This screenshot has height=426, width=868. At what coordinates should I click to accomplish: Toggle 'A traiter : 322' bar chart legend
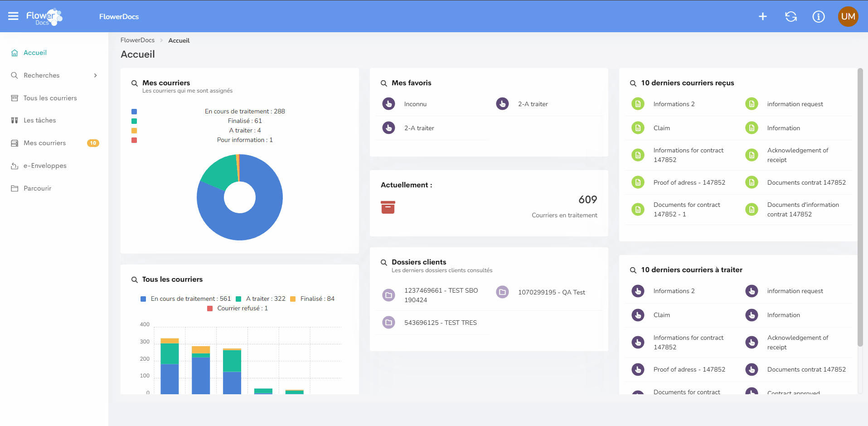pos(265,299)
